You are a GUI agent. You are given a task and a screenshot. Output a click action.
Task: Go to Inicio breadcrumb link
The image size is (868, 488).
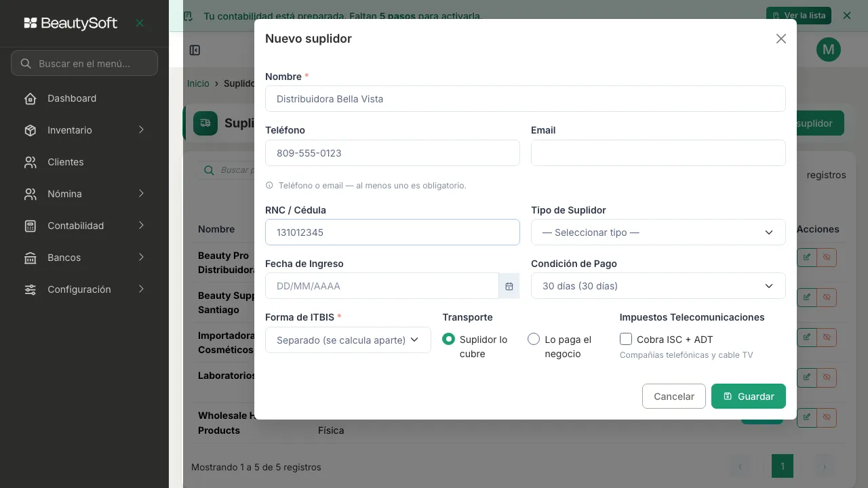tap(198, 83)
